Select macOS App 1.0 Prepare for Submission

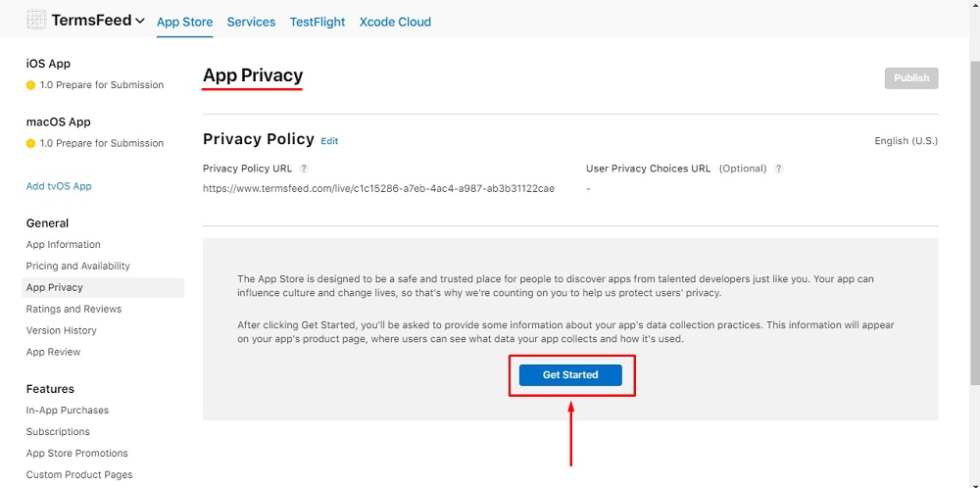pos(101,143)
